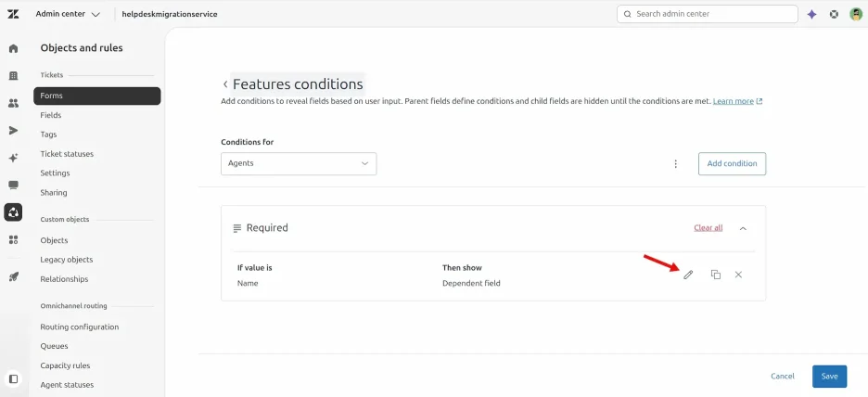The height and width of the screenshot is (397, 868).
Task: Open the People icon in sidebar
Action: (13, 103)
